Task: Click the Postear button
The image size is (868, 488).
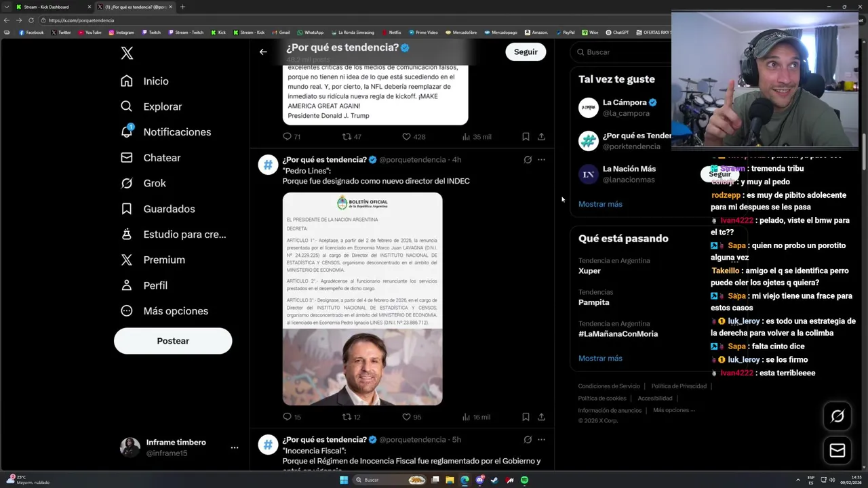Action: (173, 341)
